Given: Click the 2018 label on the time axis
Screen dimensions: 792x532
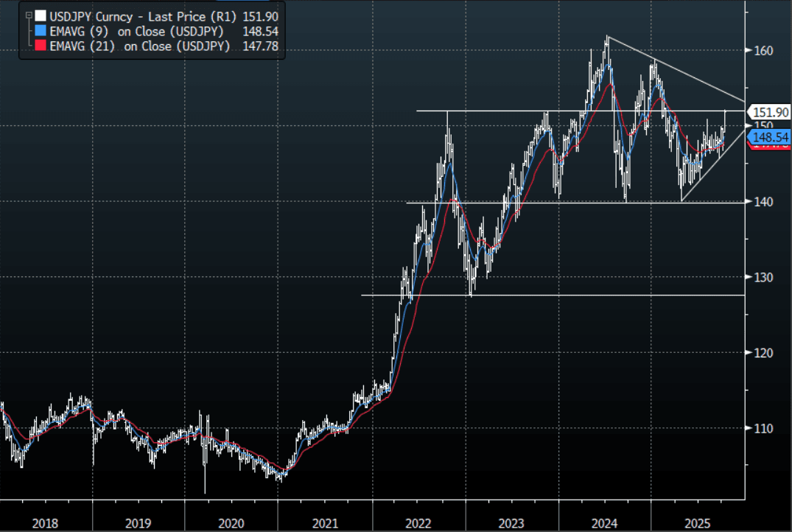Looking at the screenshot, I should click(46, 523).
